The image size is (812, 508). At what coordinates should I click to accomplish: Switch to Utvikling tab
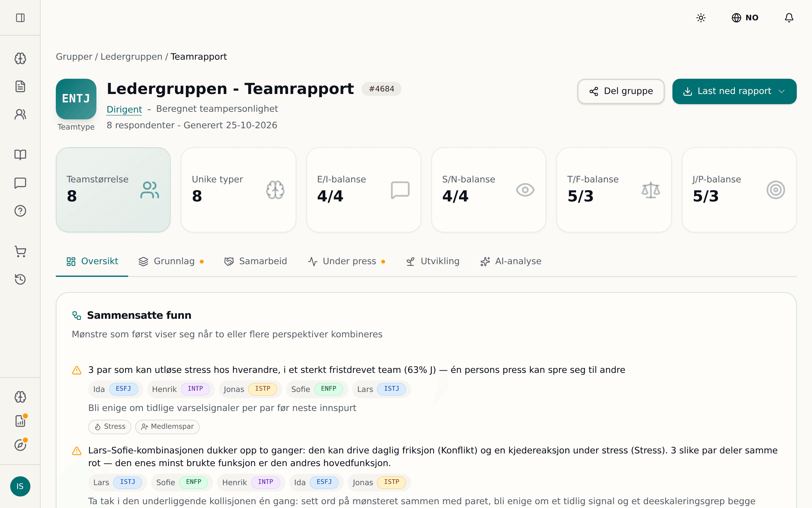[x=432, y=261]
